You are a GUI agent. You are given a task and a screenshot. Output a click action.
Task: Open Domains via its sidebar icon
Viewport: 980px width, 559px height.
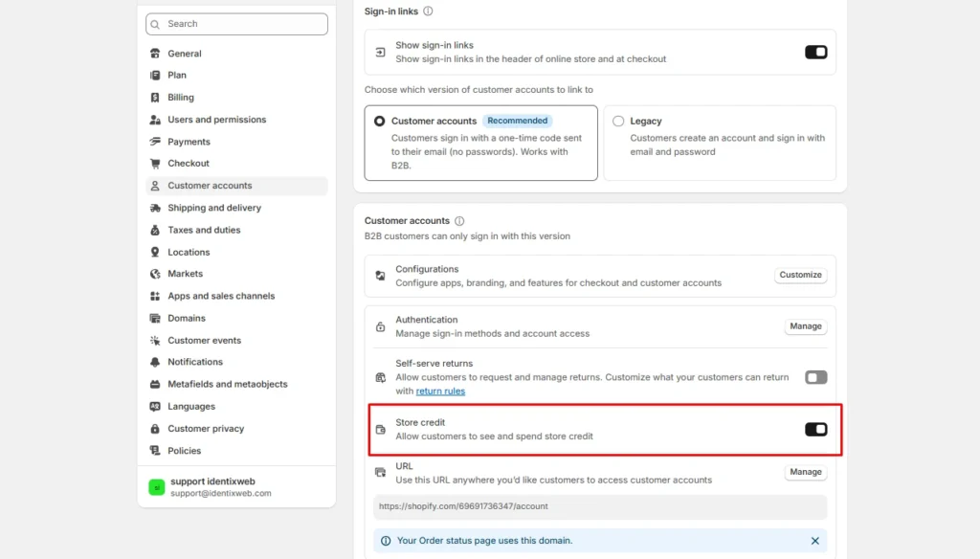[x=155, y=318]
